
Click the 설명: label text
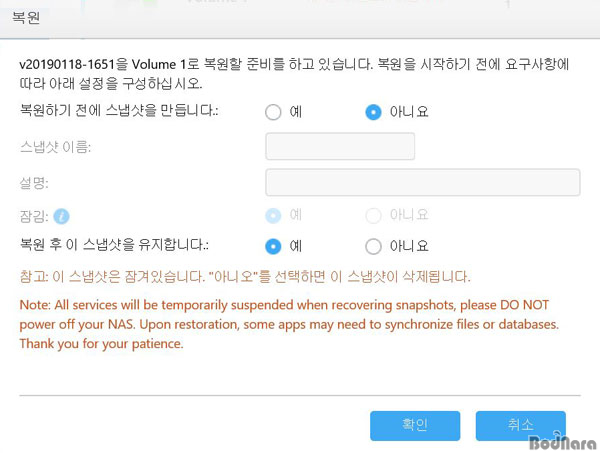tap(34, 183)
